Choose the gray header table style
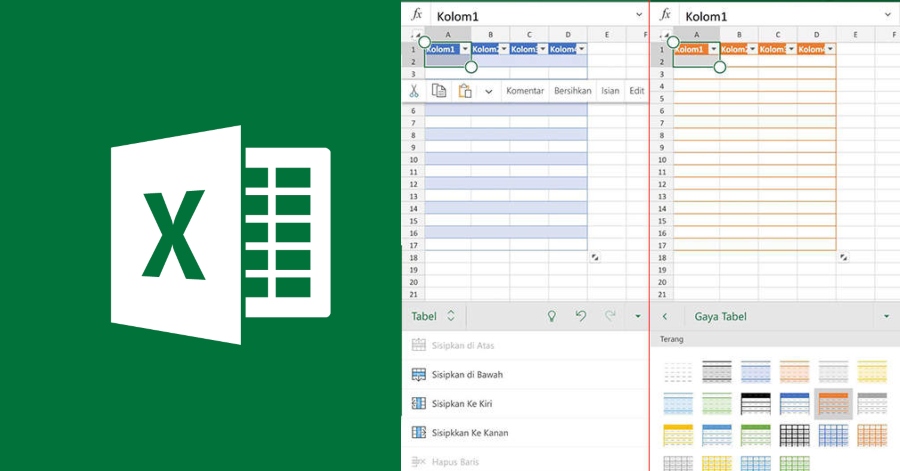900x471 pixels. [872, 403]
